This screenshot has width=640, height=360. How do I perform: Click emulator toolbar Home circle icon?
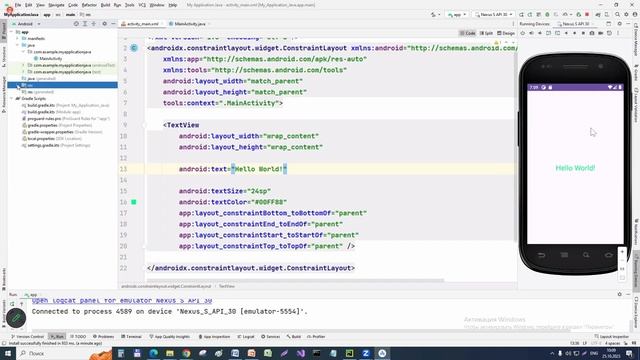[575, 33]
